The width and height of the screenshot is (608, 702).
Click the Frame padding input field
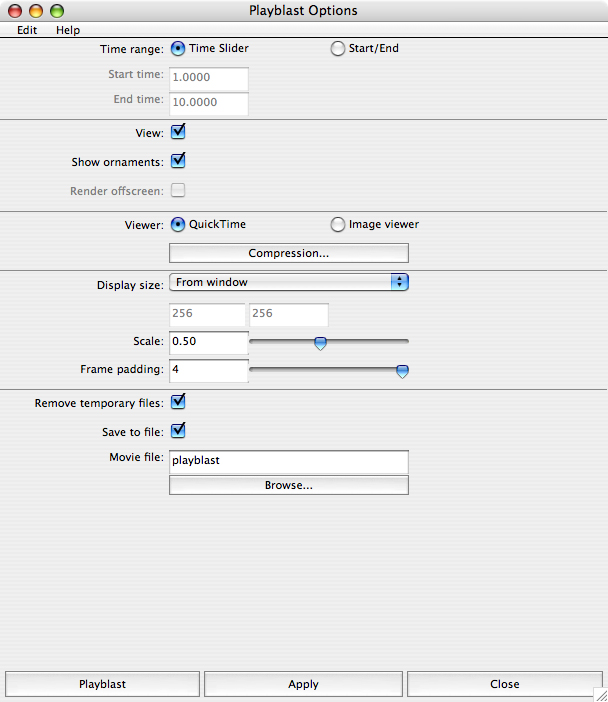pyautogui.click(x=208, y=370)
